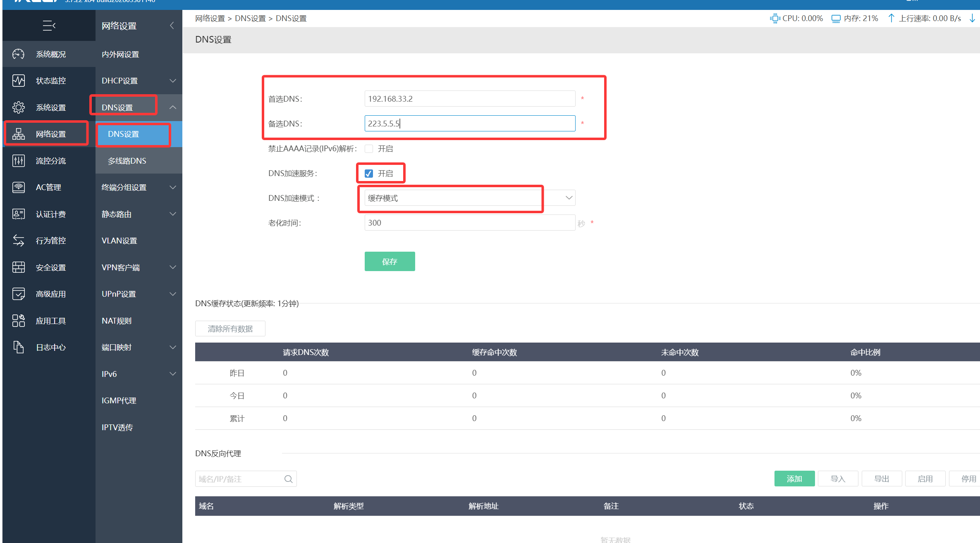
Task: Click search icon in 域名/IP/备注 box
Action: click(288, 479)
